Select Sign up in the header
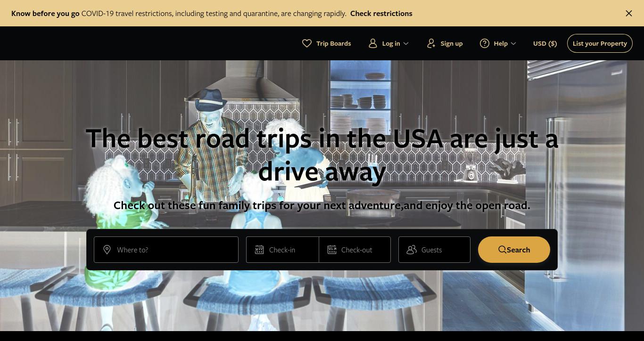Image resolution: width=644 pixels, height=341 pixels. 445,43
